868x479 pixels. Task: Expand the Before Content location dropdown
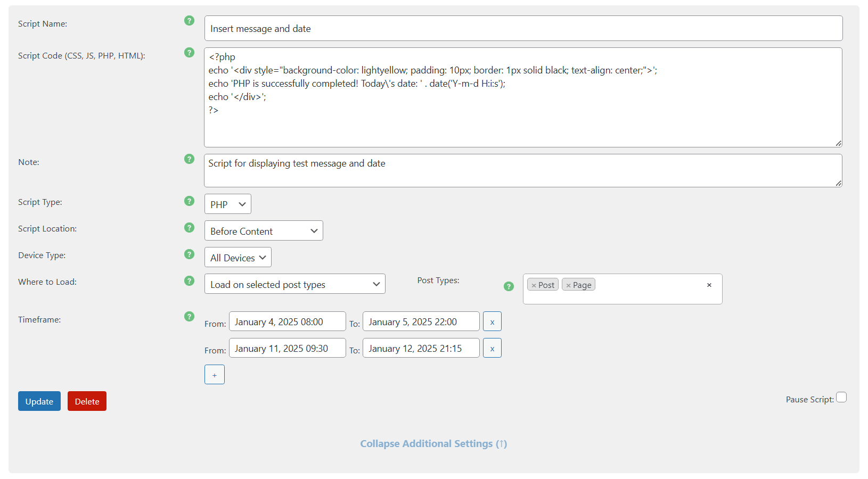click(x=264, y=231)
